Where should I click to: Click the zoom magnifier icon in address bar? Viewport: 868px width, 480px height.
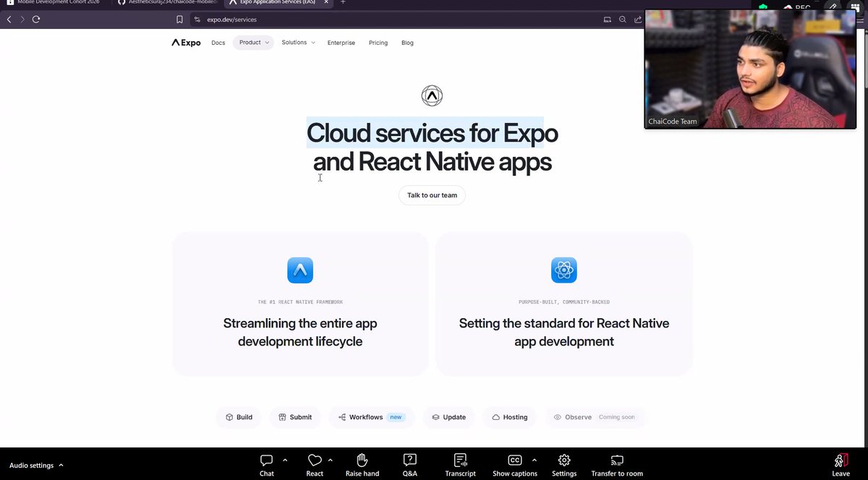coord(623,20)
